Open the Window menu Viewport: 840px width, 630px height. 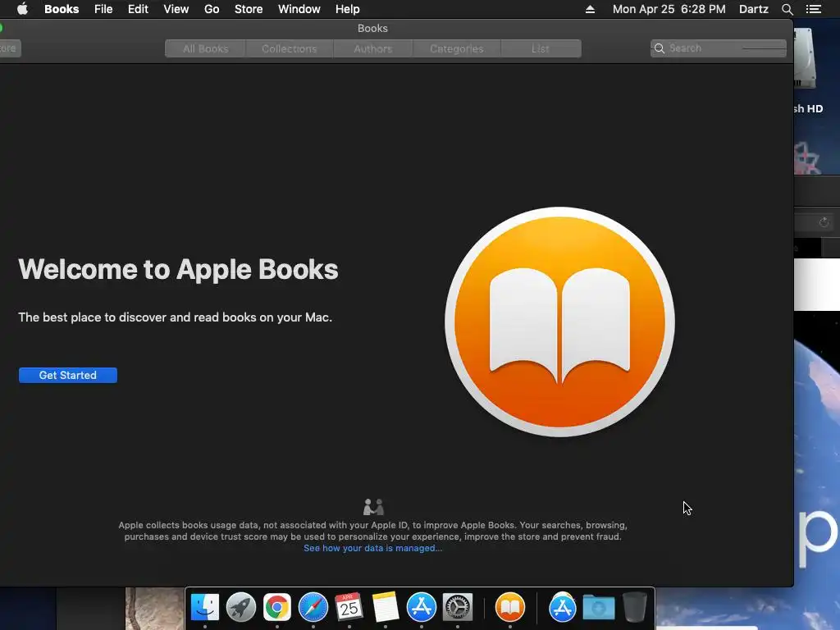click(x=299, y=9)
